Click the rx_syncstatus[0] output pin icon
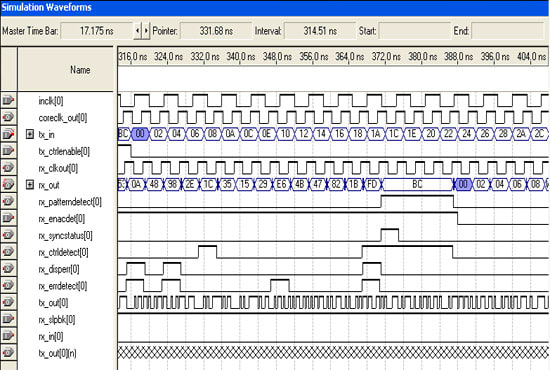The height and width of the screenshot is (370, 550). point(8,235)
